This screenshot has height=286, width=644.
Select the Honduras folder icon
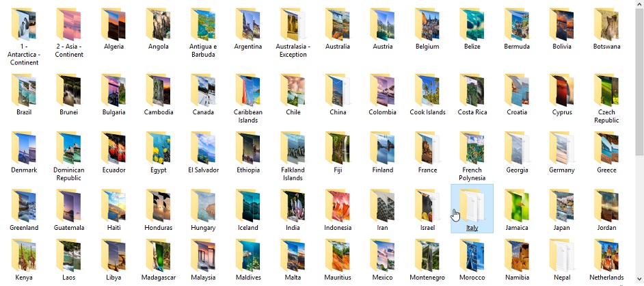click(x=158, y=205)
